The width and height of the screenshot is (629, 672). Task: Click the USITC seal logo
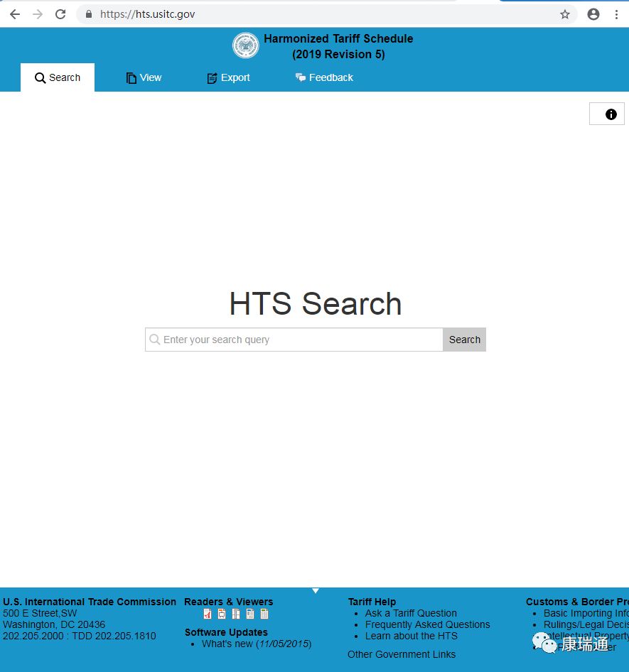(246, 45)
